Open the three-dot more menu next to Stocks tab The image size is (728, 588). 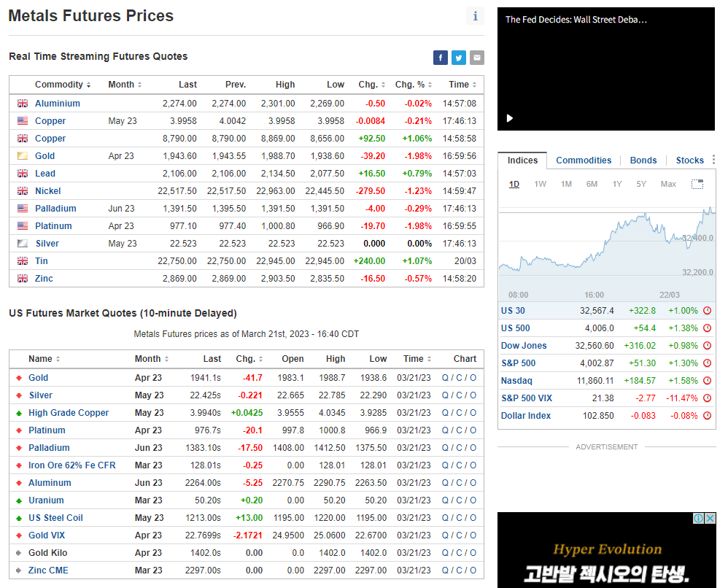coord(713,160)
